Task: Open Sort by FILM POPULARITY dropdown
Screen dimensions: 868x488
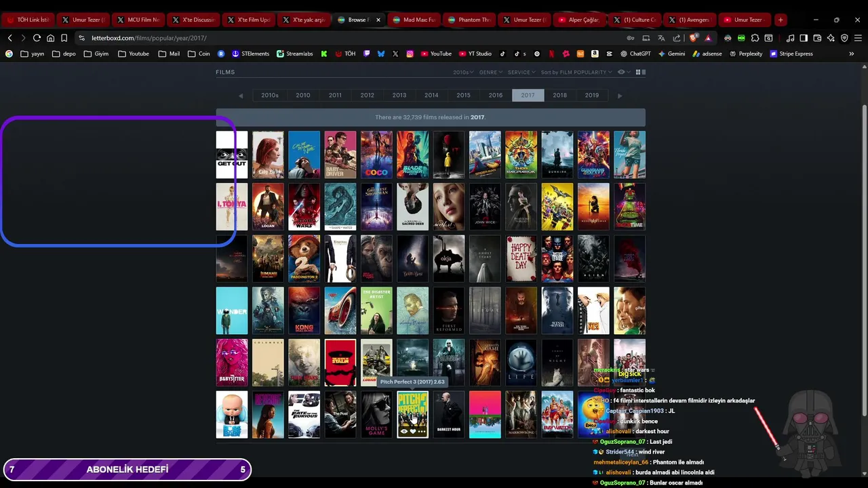Action: (576, 72)
